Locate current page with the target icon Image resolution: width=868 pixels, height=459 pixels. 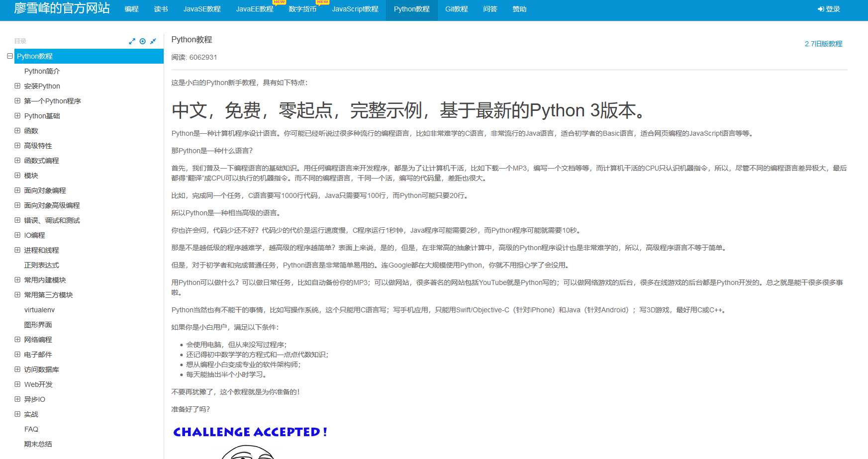point(143,41)
